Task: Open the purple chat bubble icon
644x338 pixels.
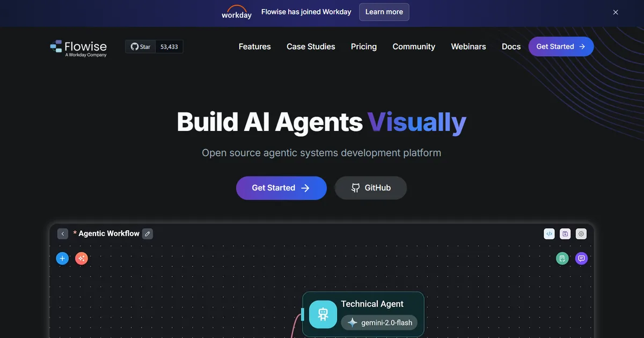Action: click(x=581, y=259)
